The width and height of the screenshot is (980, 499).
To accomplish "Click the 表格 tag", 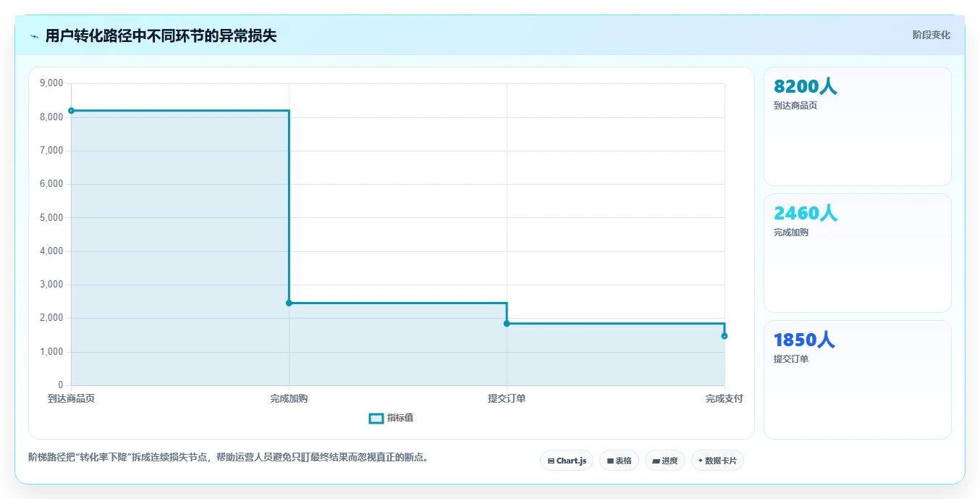I will (619, 461).
